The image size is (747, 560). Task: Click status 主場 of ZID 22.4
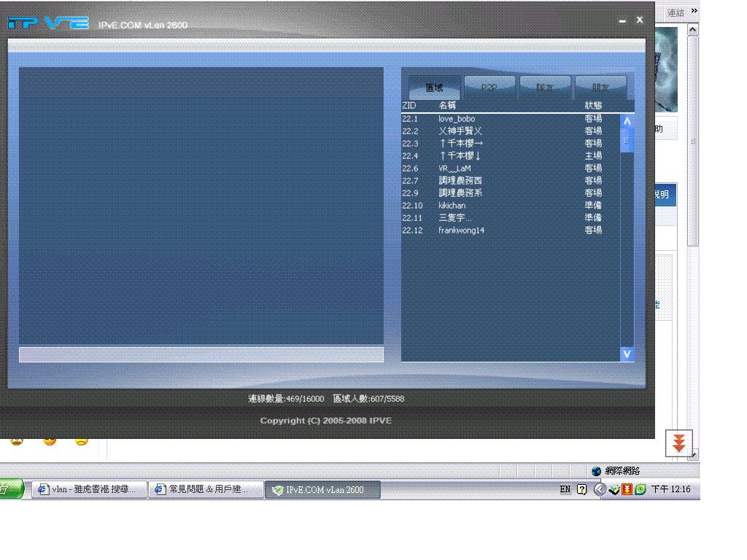pyautogui.click(x=593, y=156)
